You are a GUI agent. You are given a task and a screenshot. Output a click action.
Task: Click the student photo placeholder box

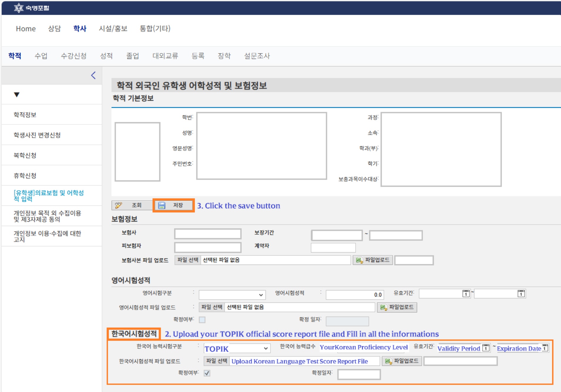coord(137,152)
